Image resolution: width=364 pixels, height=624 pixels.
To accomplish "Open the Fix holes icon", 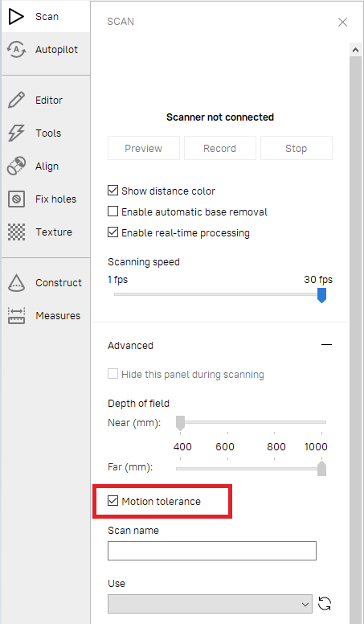I will pyautogui.click(x=16, y=199).
